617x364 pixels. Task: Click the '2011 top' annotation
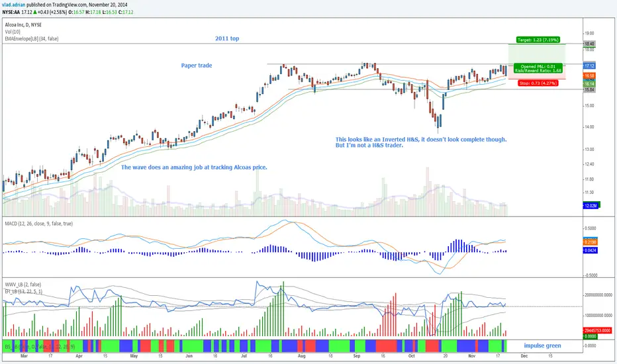click(x=227, y=38)
